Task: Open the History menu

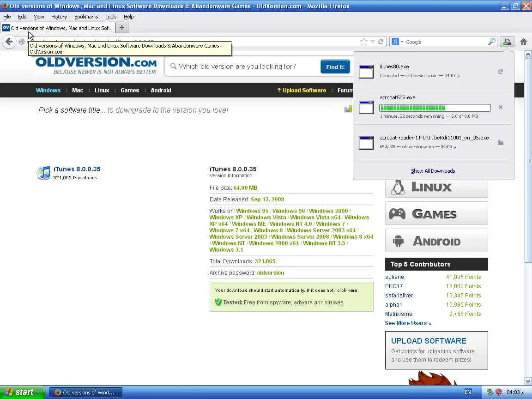Action: click(59, 17)
